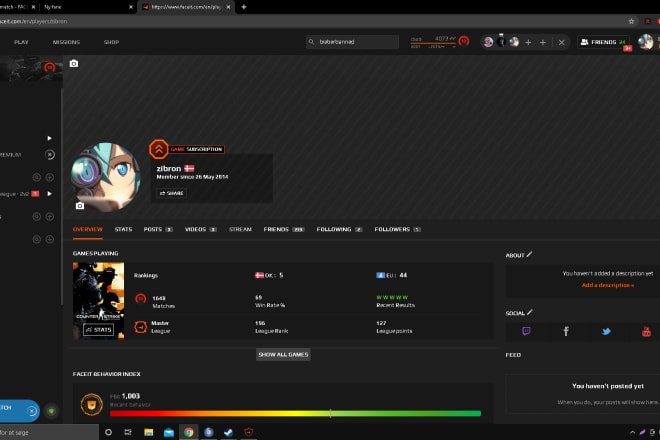This screenshot has width=660, height=440.
Task: Open File Explorer from the taskbar
Action: point(149,432)
